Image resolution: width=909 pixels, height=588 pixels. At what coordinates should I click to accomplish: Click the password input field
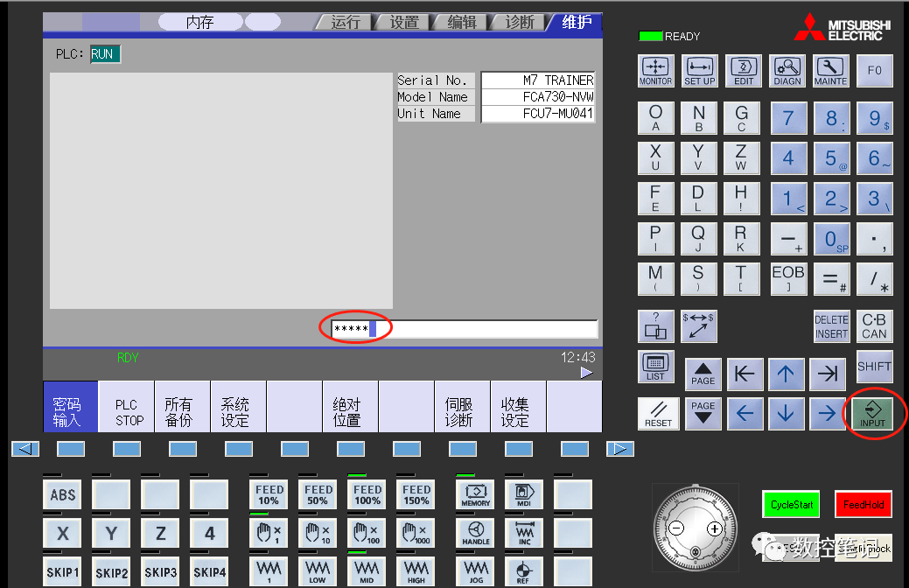[x=465, y=329]
